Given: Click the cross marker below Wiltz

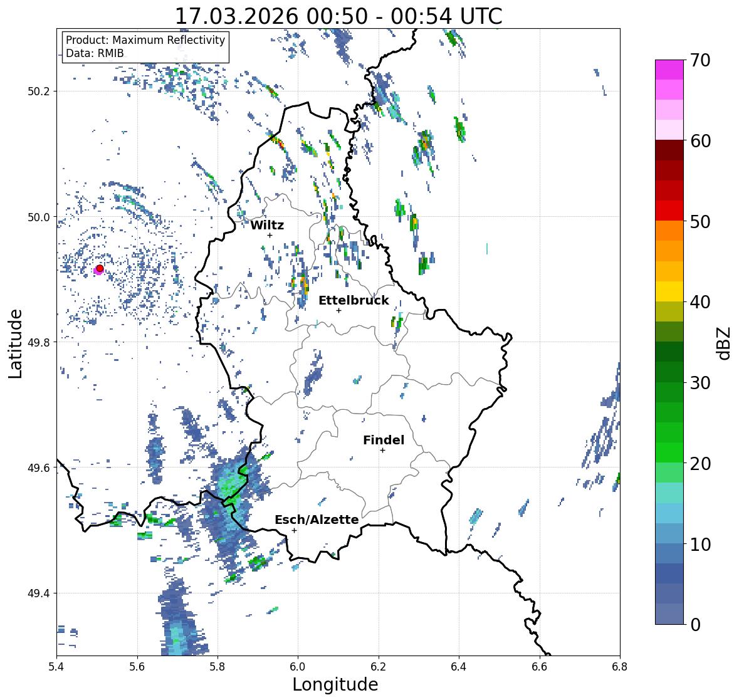Looking at the screenshot, I should click(x=270, y=235).
